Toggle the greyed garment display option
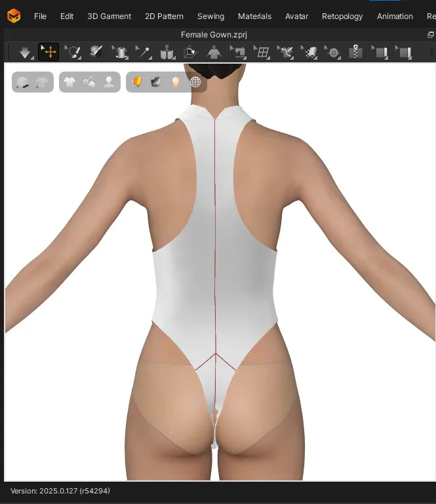436x504 pixels. [42, 82]
